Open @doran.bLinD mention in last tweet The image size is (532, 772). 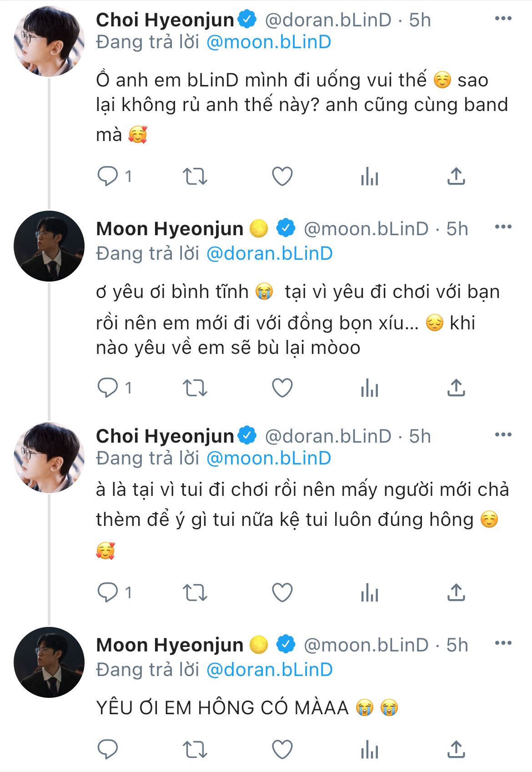coord(270,670)
